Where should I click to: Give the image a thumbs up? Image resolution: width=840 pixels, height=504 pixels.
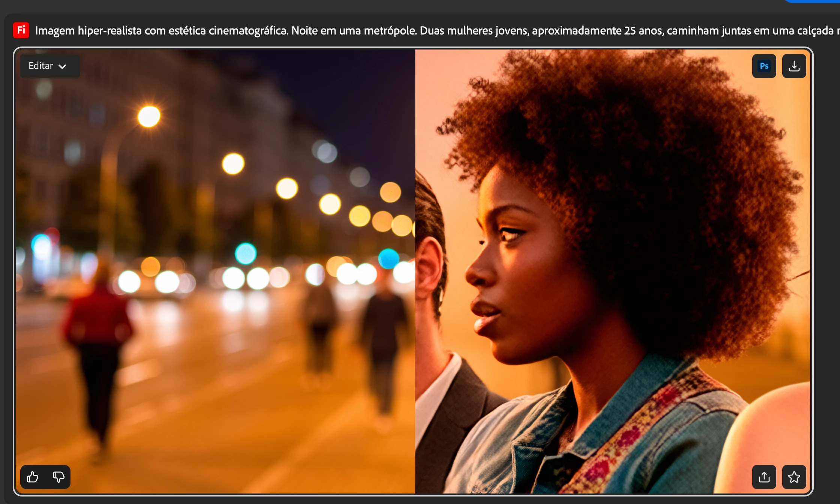point(33,477)
